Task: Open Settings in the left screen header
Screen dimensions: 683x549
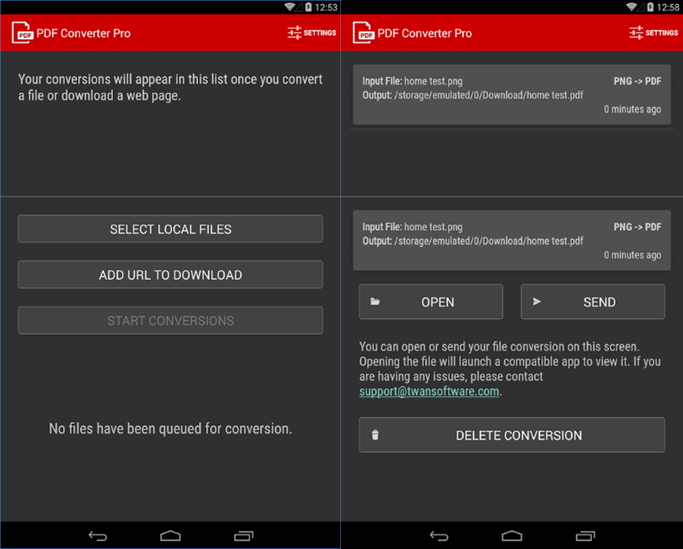Action: [x=311, y=33]
